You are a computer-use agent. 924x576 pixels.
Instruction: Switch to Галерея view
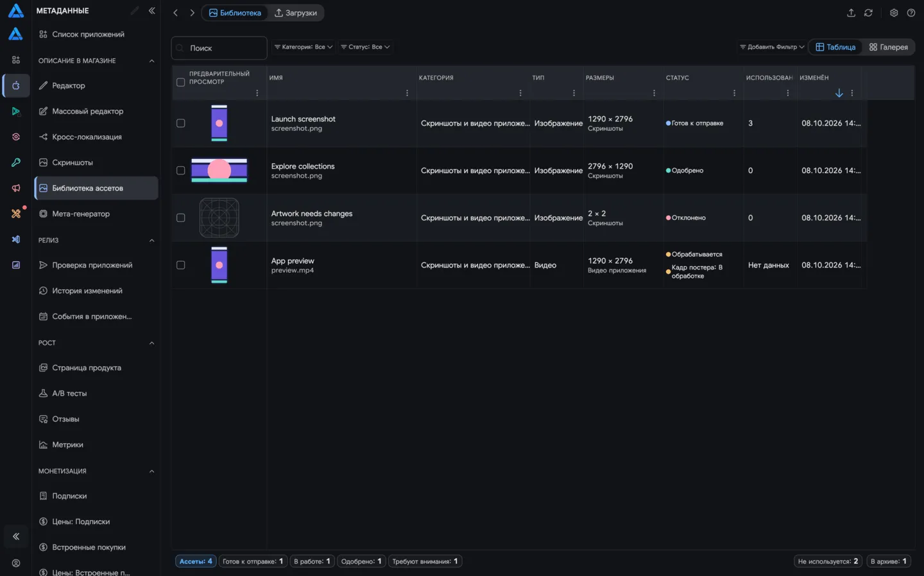(x=889, y=47)
